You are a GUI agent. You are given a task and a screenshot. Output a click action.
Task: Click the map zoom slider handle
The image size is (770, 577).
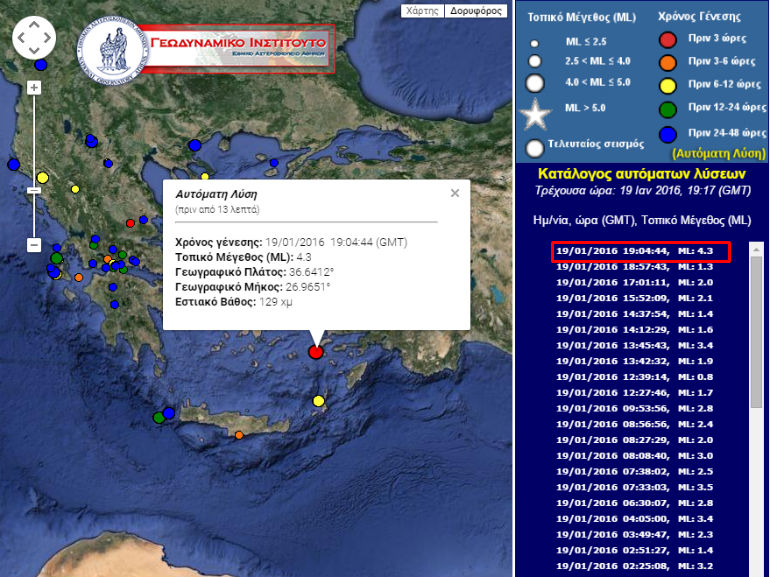click(34, 190)
